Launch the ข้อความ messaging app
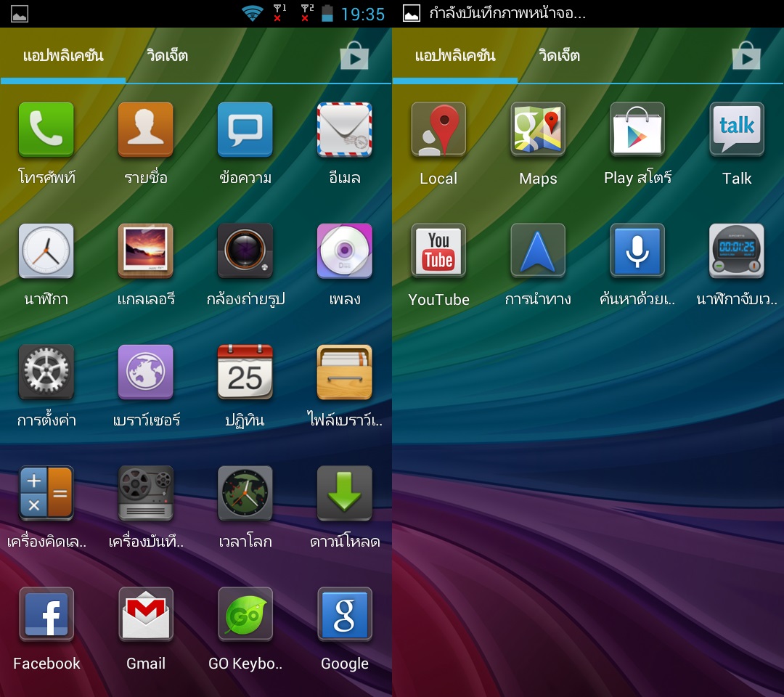 245,129
